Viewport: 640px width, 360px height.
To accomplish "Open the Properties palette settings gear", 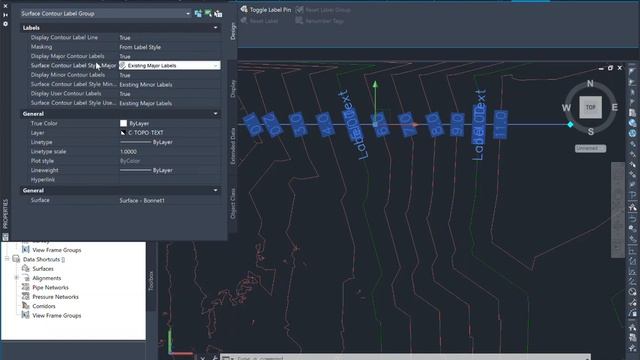I will click(5, 24).
